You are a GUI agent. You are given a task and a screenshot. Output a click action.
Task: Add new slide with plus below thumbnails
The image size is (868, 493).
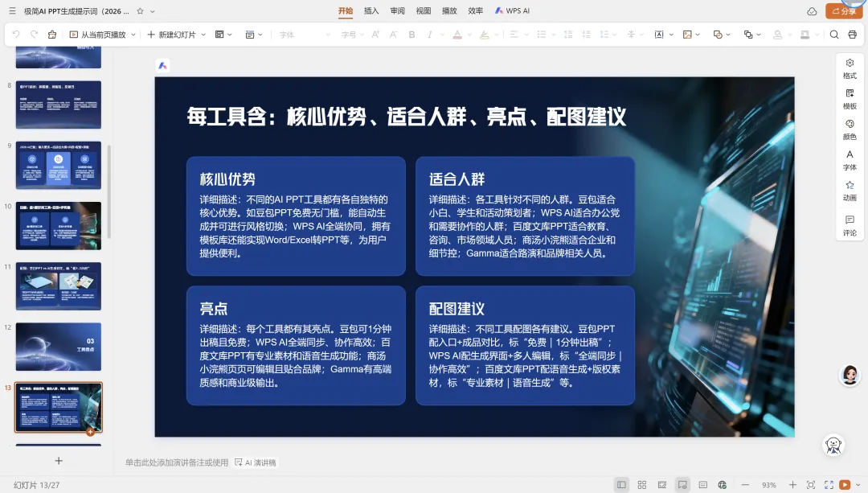coord(59,460)
